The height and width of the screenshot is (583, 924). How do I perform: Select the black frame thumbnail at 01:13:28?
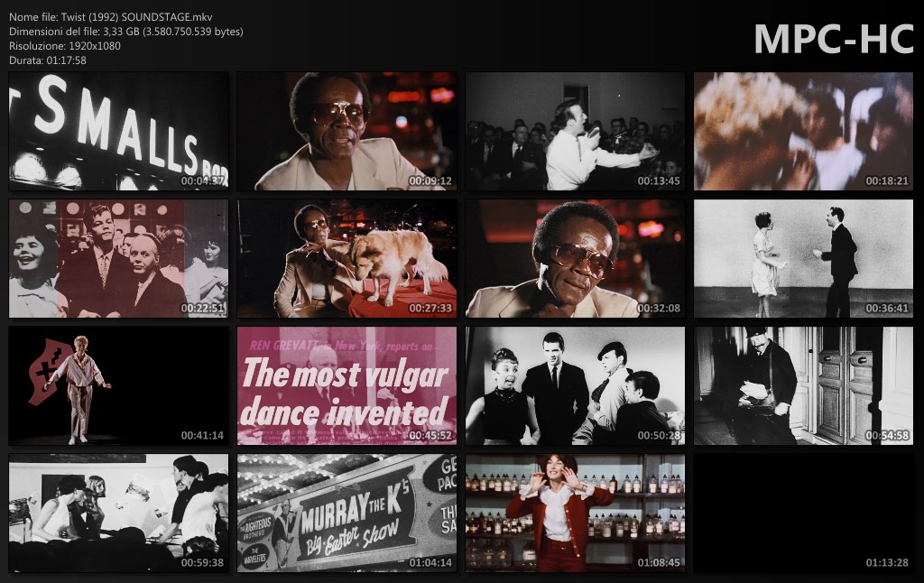coord(804,514)
